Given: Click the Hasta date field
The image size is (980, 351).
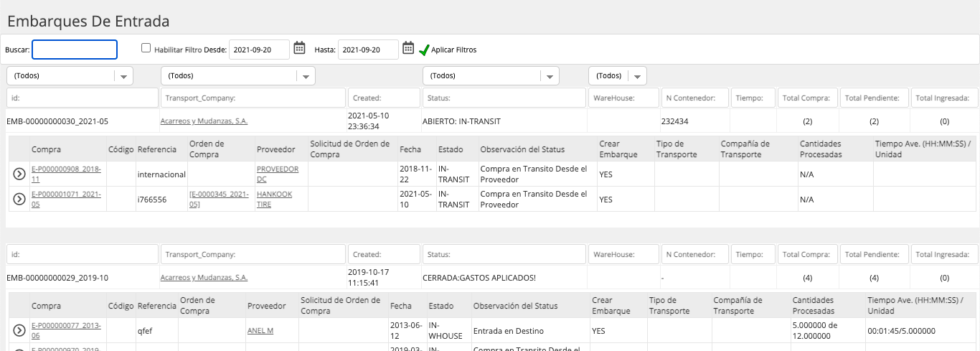Looking at the screenshot, I should pyautogui.click(x=368, y=50).
